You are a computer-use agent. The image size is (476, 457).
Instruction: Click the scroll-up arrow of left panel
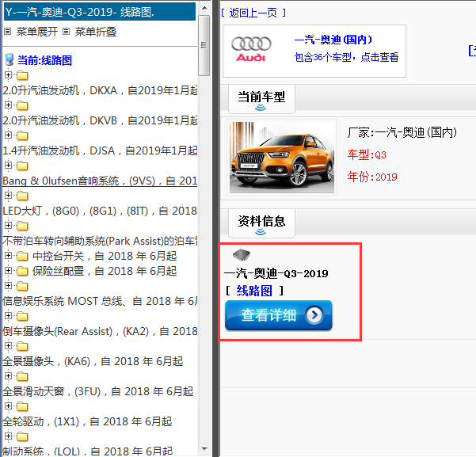[204, 8]
